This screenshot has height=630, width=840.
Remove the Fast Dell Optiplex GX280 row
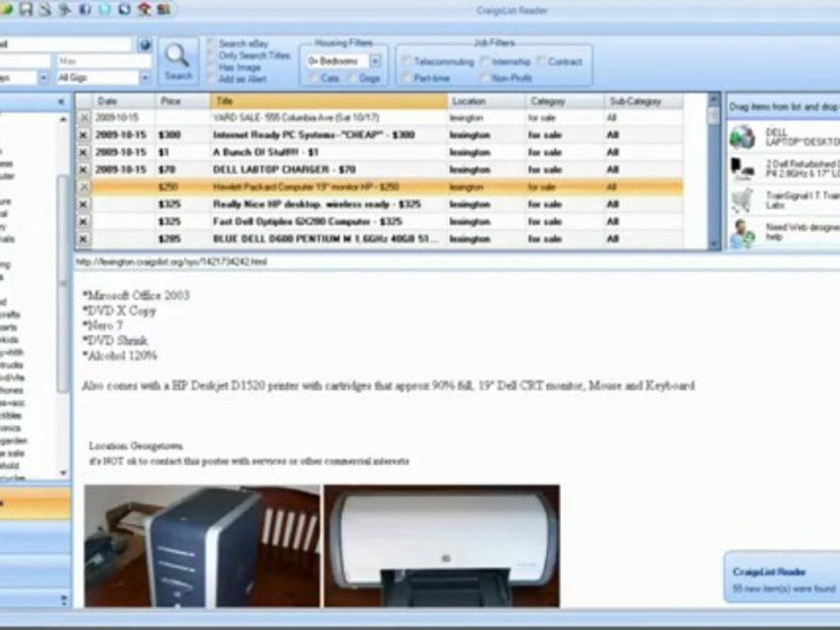tap(83, 221)
